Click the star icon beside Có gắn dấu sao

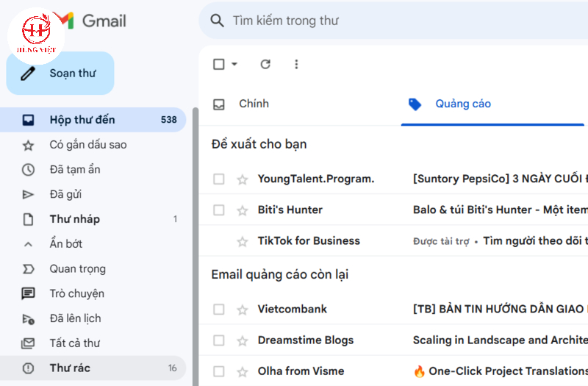tap(28, 145)
